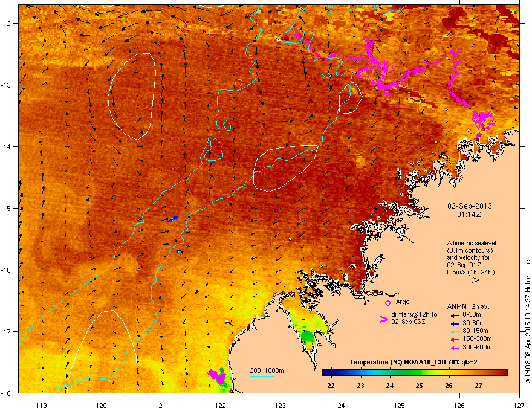Click the longitude axis label '121'
This screenshot has width=532, height=411.
[x=161, y=406]
